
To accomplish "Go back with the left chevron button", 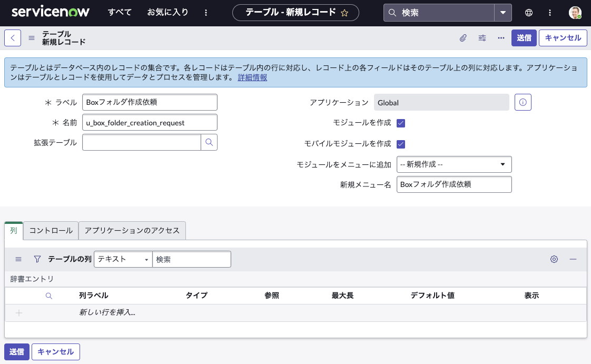I will point(13,38).
